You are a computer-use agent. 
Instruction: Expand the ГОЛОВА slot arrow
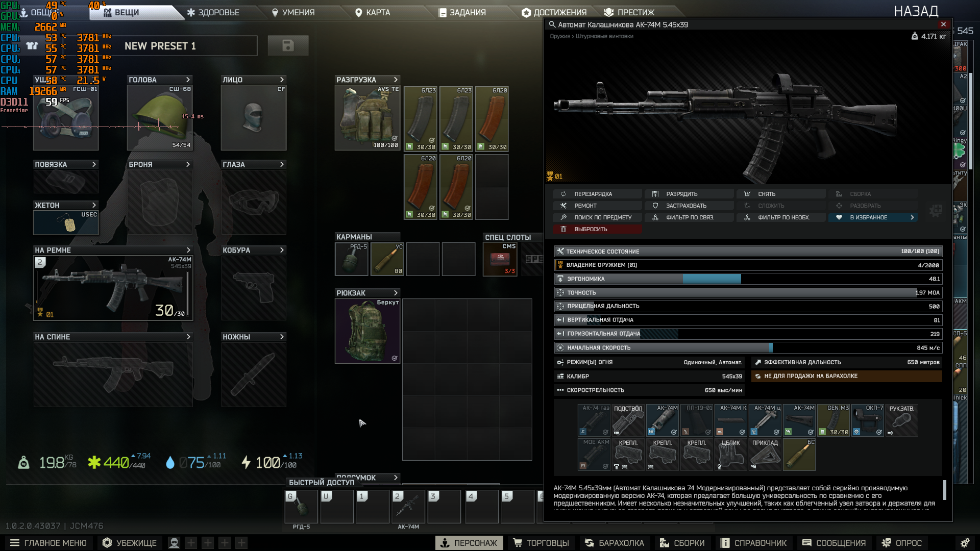(188, 80)
